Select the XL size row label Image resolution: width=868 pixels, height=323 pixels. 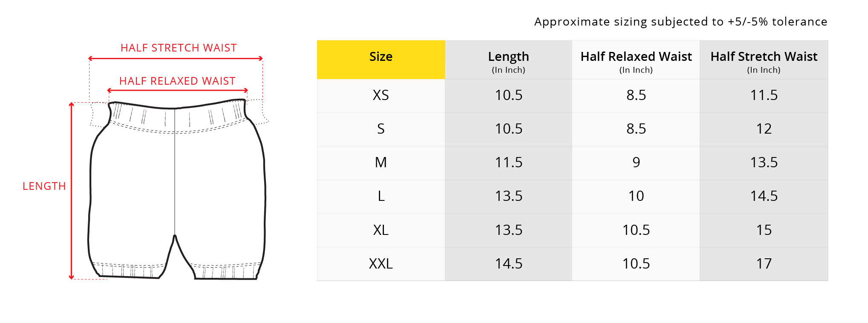pos(381,230)
